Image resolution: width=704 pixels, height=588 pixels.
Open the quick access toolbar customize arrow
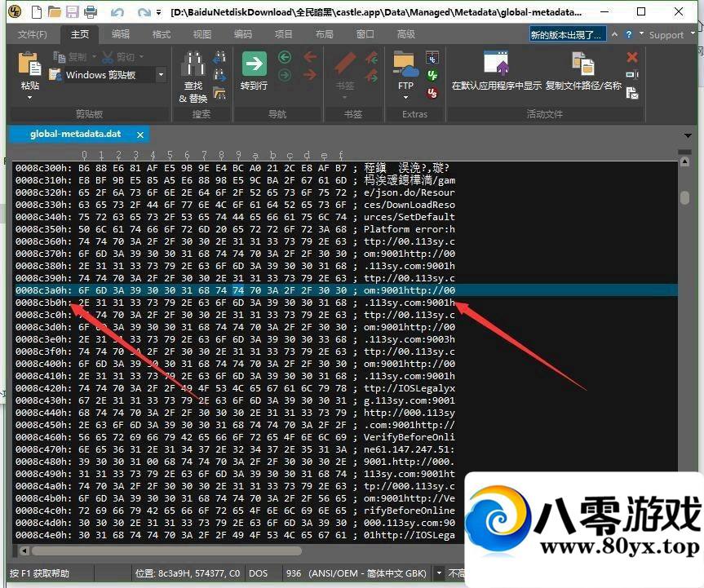[x=158, y=12]
